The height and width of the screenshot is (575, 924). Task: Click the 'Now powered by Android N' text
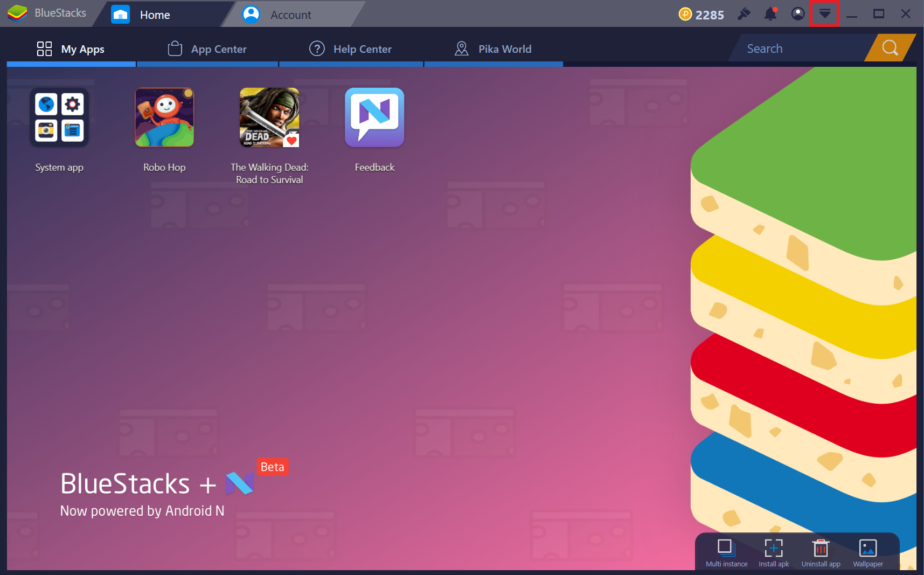click(142, 511)
